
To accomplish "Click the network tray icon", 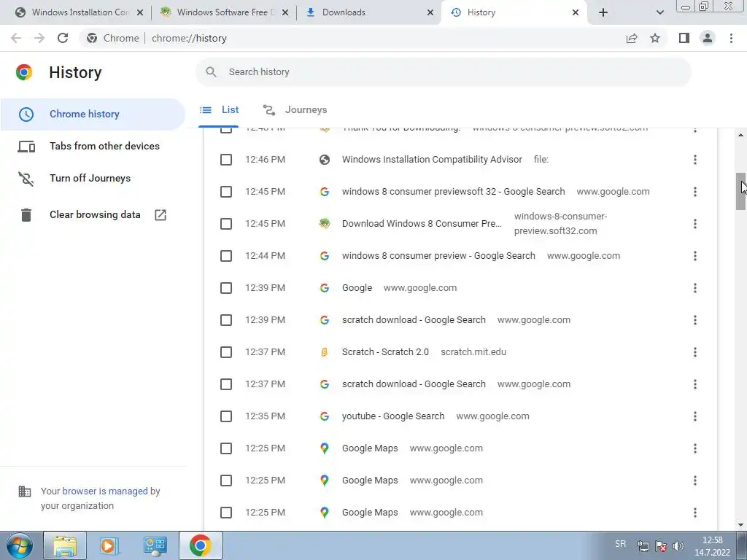I will 643,546.
